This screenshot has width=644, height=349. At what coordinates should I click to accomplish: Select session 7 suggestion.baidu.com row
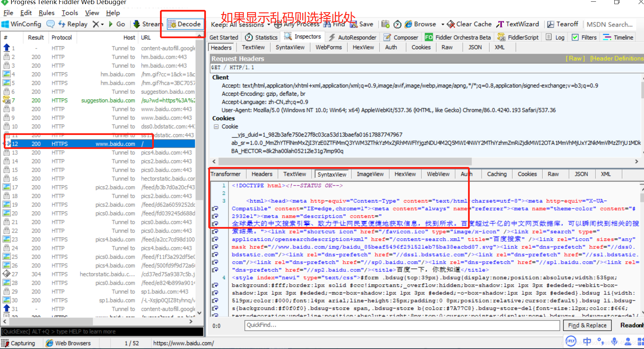pos(99,101)
